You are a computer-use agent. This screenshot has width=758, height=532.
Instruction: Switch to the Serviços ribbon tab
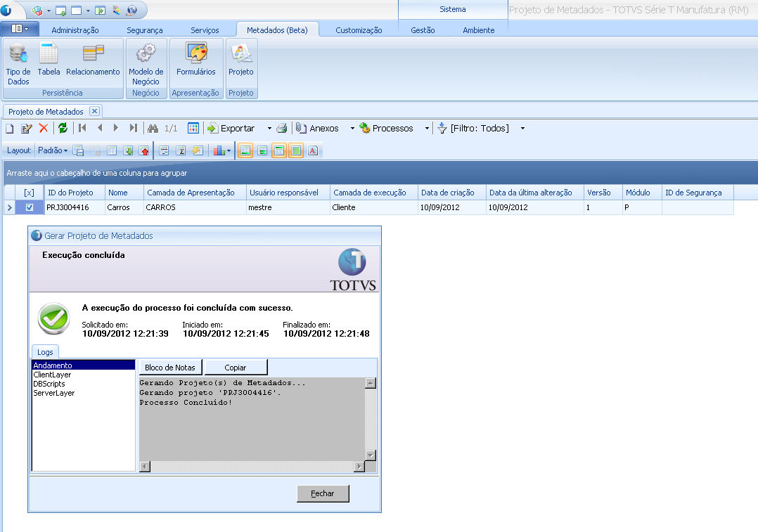[205, 30]
